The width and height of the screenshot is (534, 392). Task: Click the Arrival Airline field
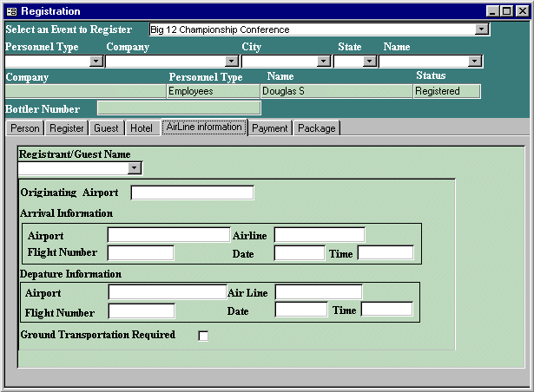(320, 235)
